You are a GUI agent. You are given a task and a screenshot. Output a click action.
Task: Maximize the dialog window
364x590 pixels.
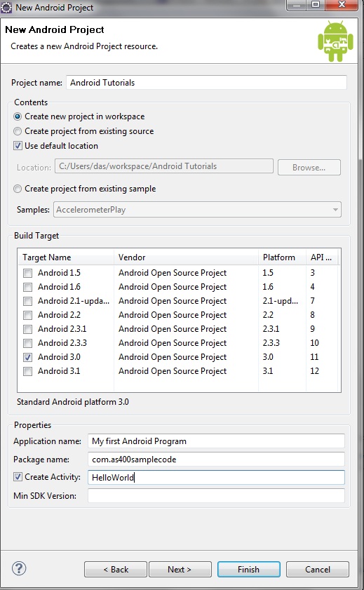316,4
